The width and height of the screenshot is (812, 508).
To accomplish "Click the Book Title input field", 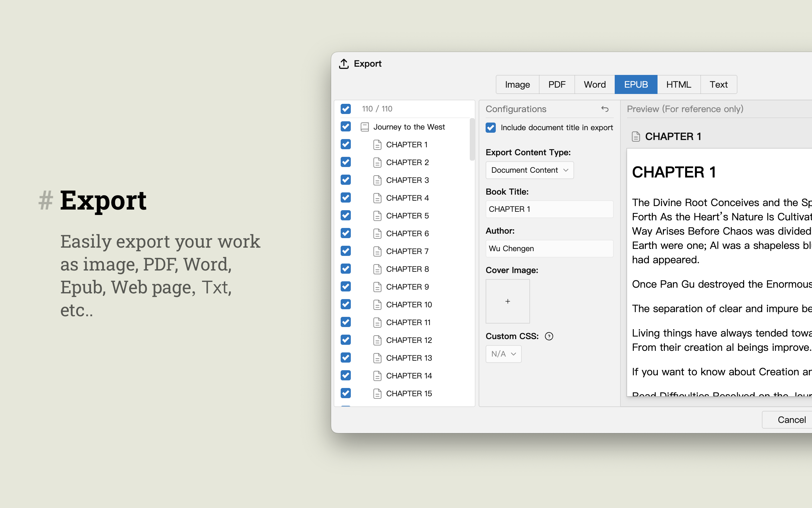I will 549,209.
